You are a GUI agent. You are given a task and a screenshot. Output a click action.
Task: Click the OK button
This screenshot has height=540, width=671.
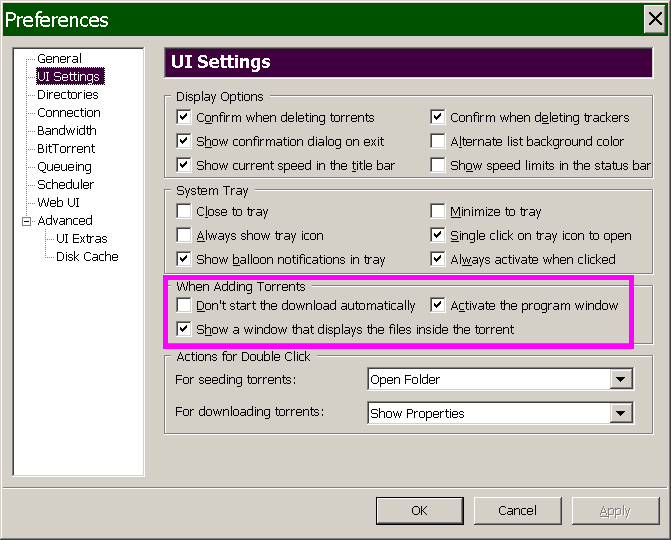pyautogui.click(x=419, y=510)
